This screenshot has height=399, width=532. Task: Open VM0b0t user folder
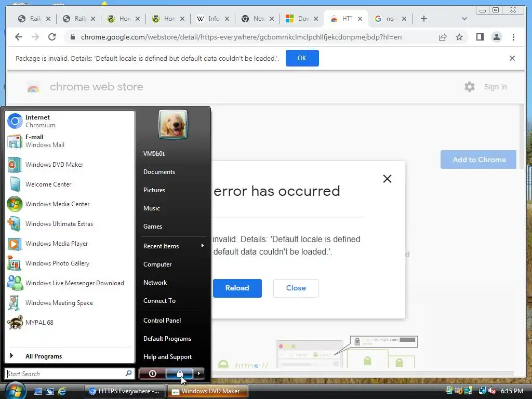pos(154,153)
